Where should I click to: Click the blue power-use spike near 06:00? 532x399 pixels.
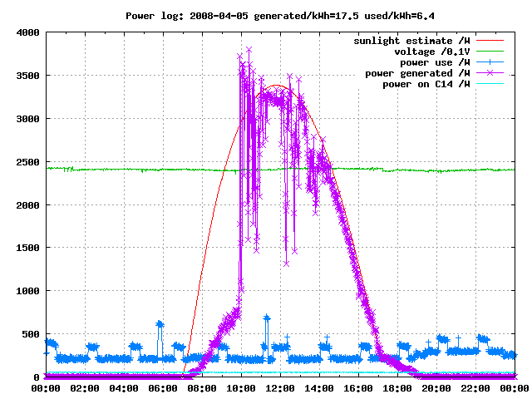click(x=160, y=324)
